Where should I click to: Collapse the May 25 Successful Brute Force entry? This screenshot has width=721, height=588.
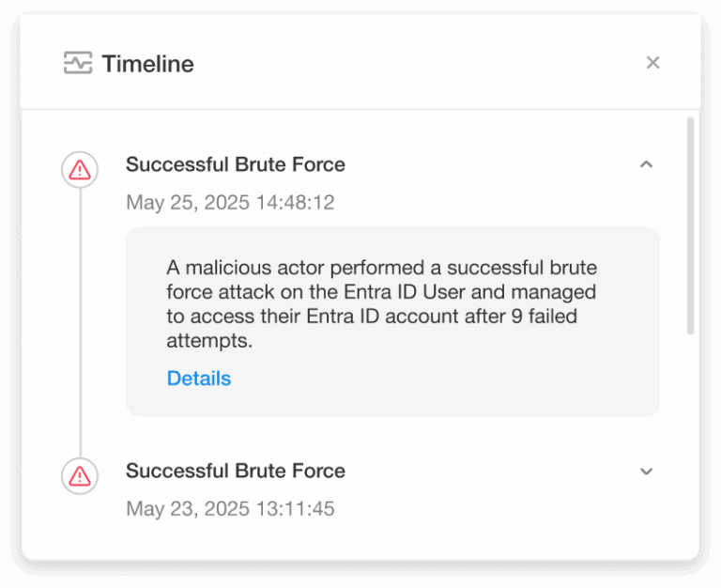tap(646, 164)
